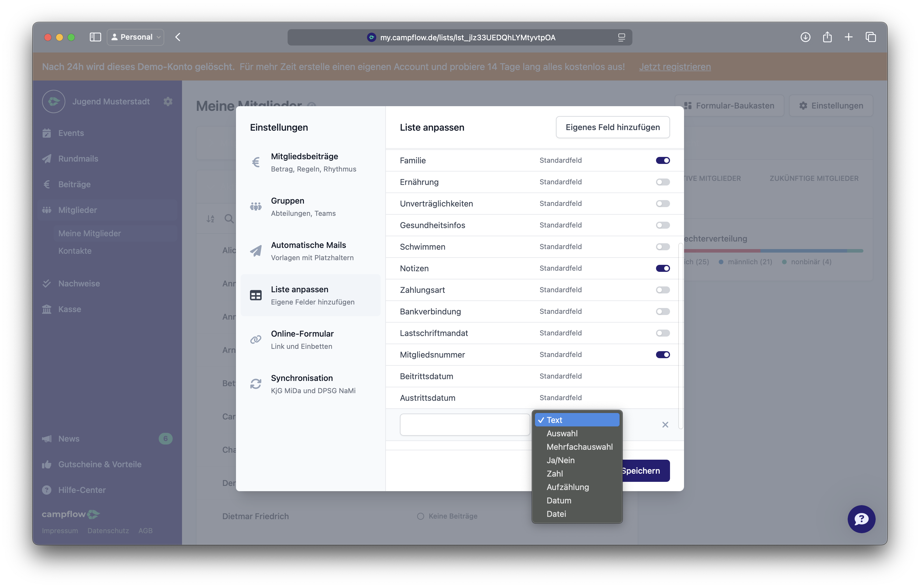Click the Hilfe-Center question mark icon
The image size is (920, 588).
47,490
